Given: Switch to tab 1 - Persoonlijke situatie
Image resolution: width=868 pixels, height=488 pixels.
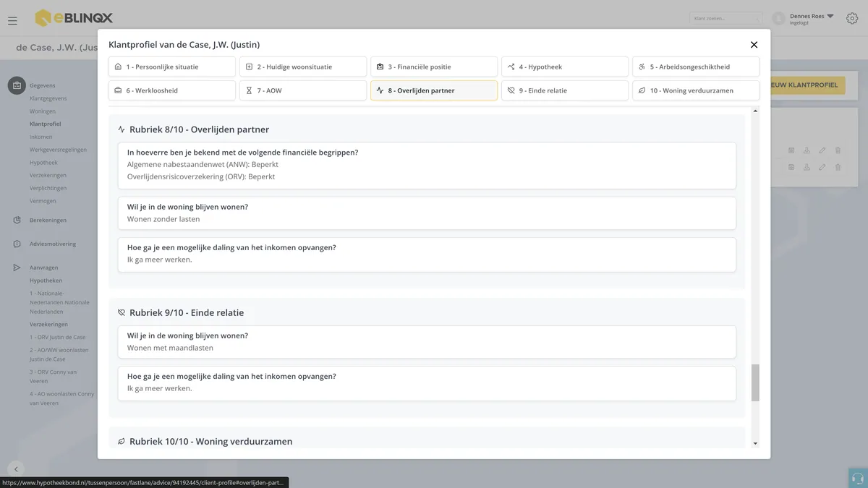Looking at the screenshot, I should point(172,67).
